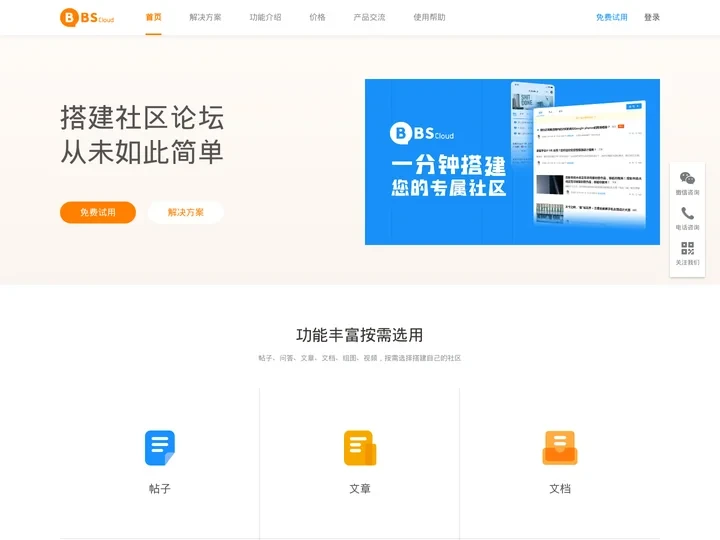Open 功能介绍 navigation item
Image resolution: width=720 pixels, height=540 pixels.
point(265,17)
